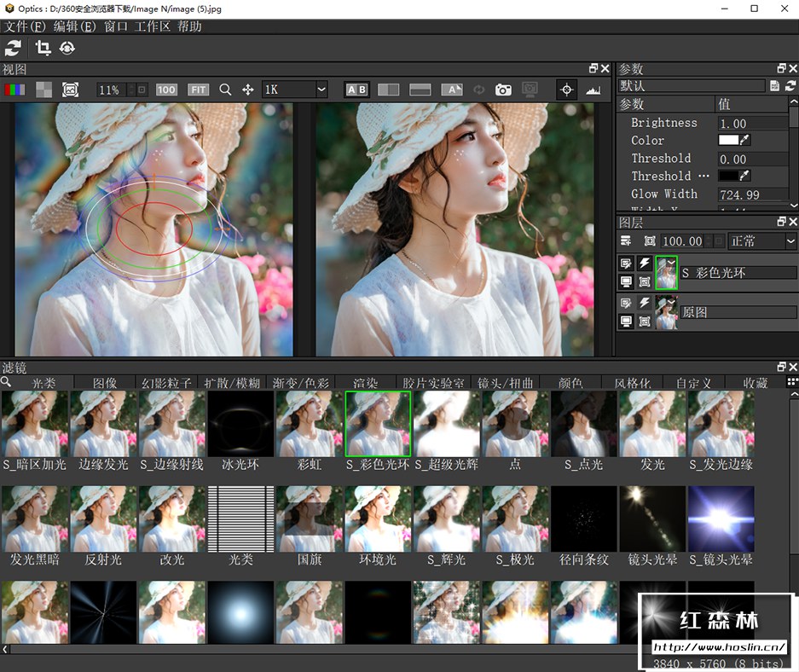Toggle vertical split comparison view
This screenshot has height=672, width=799.
388,90
